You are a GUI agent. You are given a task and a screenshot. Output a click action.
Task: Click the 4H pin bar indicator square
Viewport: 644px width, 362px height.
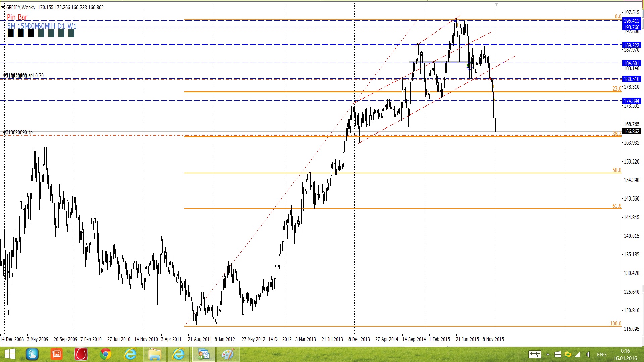51,34
